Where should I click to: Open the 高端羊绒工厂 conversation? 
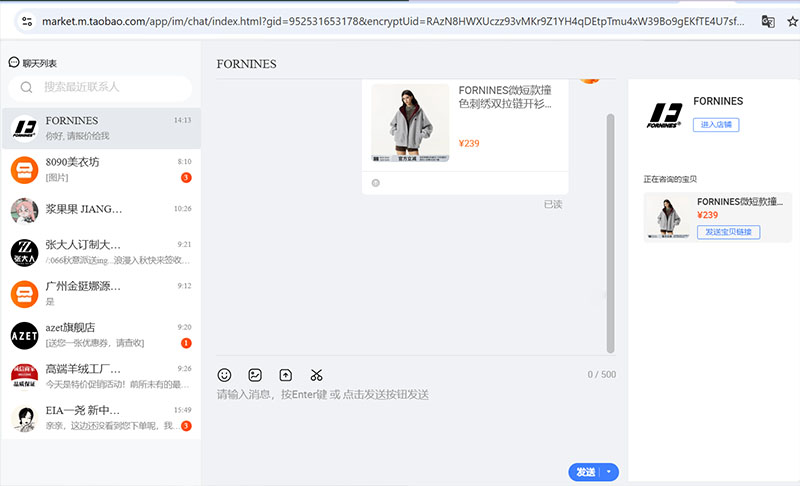tap(102, 376)
